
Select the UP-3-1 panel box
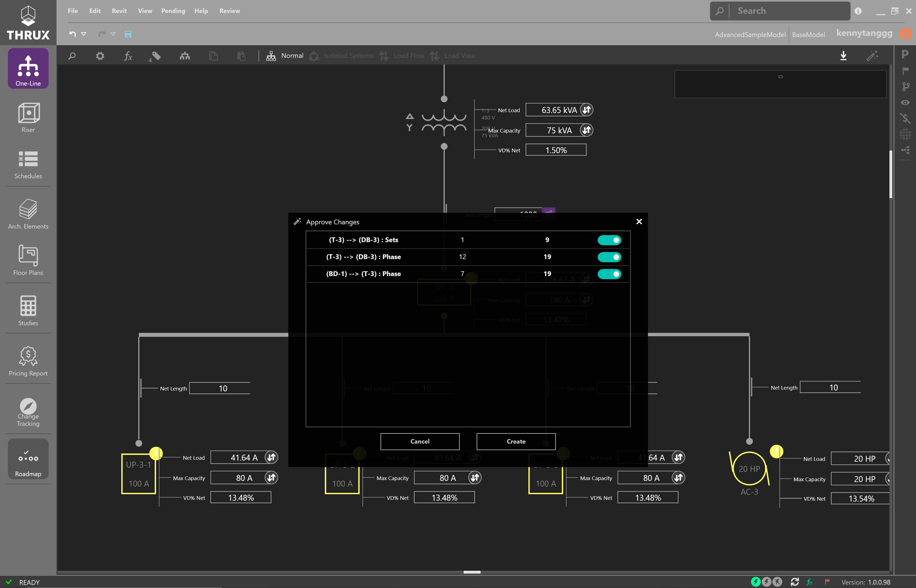(x=139, y=474)
